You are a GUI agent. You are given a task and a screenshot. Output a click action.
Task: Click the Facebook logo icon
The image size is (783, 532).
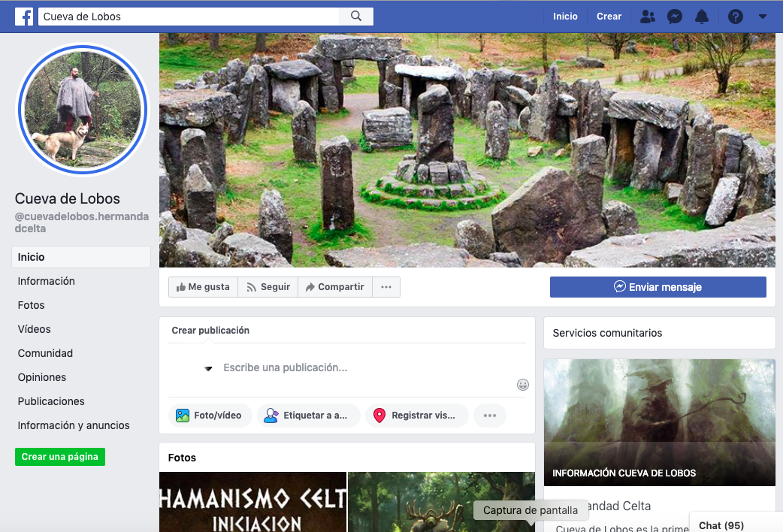[x=24, y=17]
